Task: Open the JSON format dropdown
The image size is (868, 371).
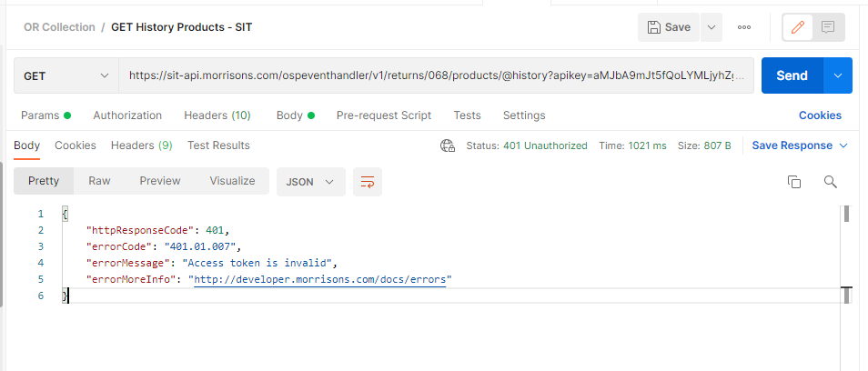Action: (x=310, y=182)
